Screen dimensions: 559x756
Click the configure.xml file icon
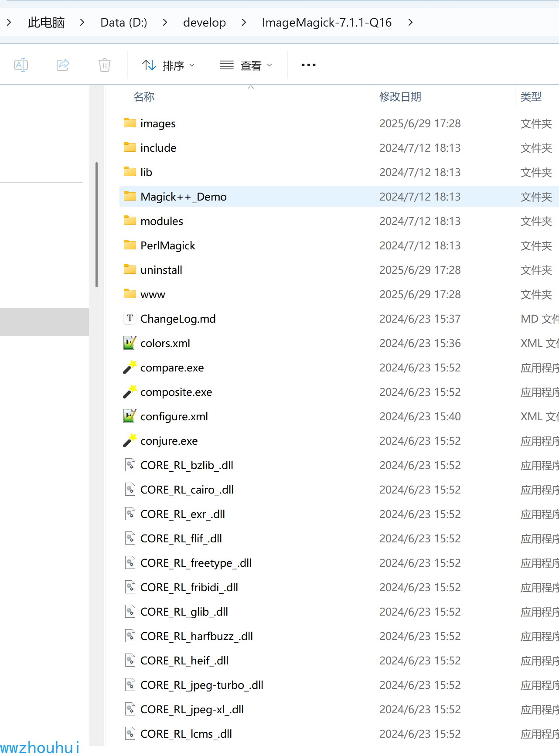click(x=130, y=416)
